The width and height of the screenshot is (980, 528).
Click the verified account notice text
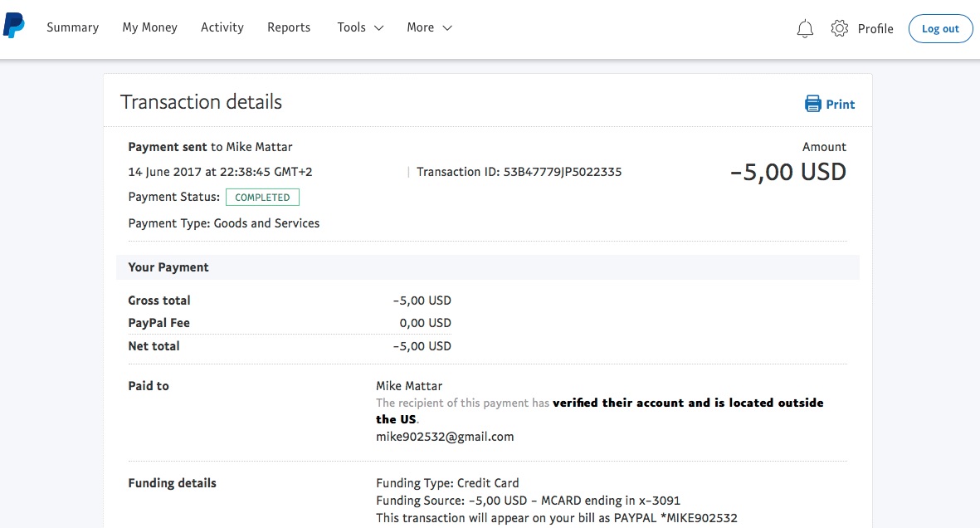pos(599,411)
